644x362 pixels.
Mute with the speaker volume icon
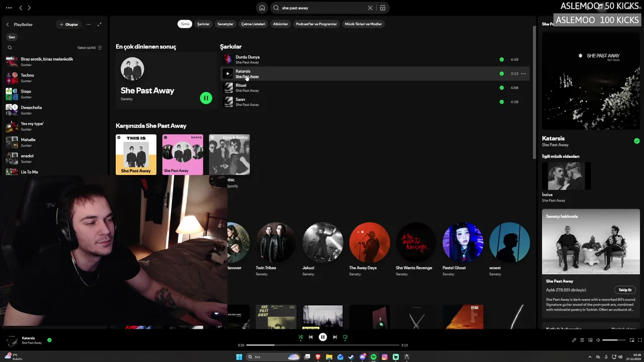(598, 340)
